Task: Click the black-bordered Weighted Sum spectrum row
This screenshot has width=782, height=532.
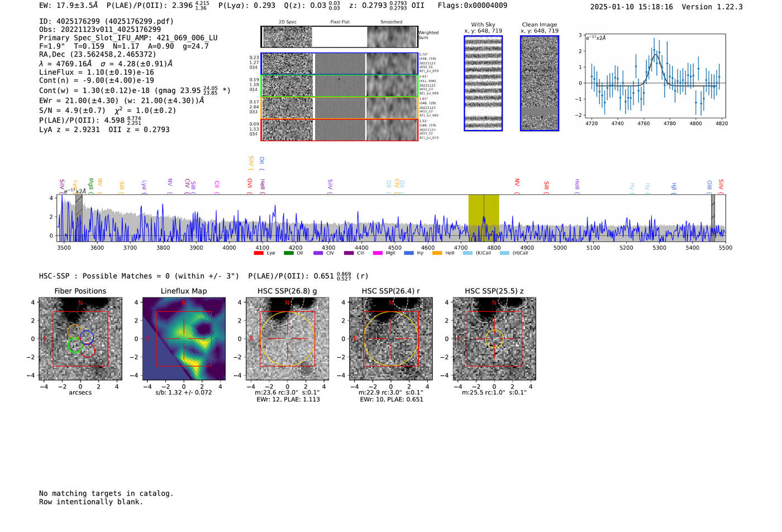Action: [339, 37]
